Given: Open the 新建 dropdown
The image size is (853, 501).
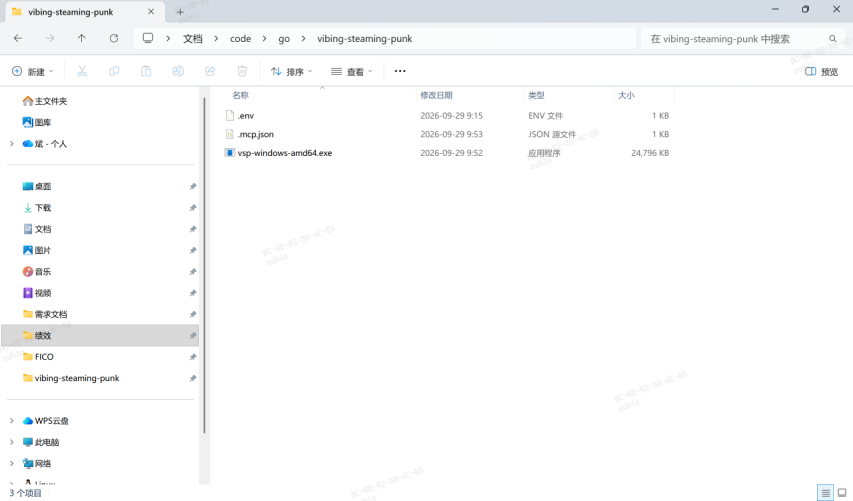Looking at the screenshot, I should [x=33, y=71].
